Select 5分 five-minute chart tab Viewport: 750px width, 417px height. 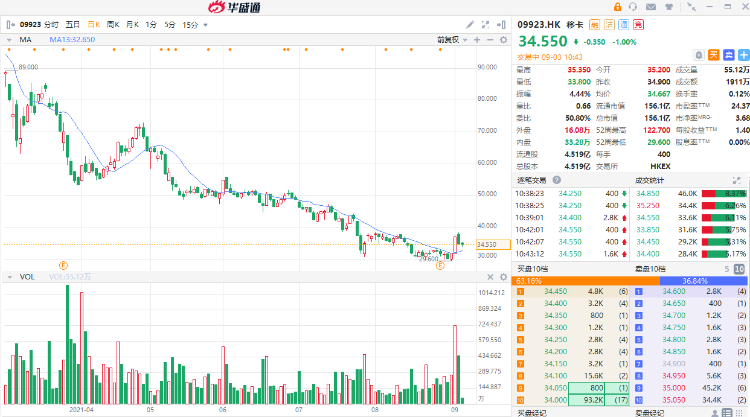click(170, 25)
